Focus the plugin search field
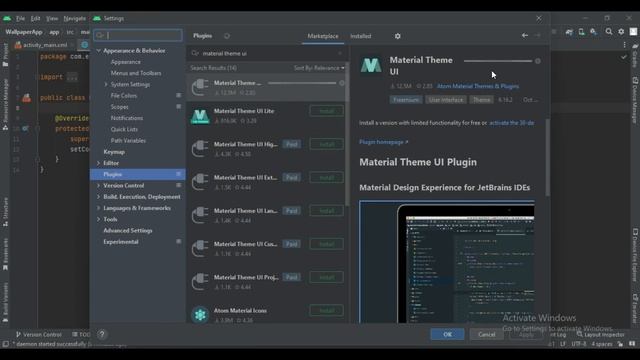The width and height of the screenshot is (640, 360). (267, 53)
